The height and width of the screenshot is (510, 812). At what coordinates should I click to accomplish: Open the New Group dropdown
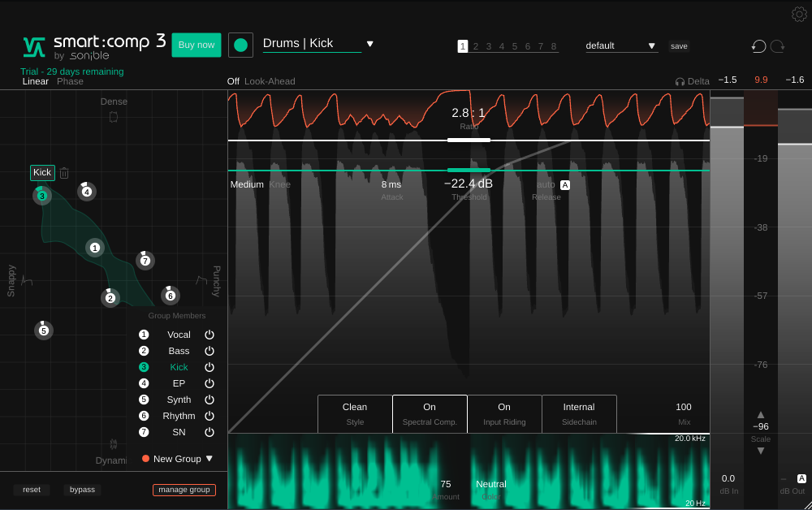(x=209, y=459)
